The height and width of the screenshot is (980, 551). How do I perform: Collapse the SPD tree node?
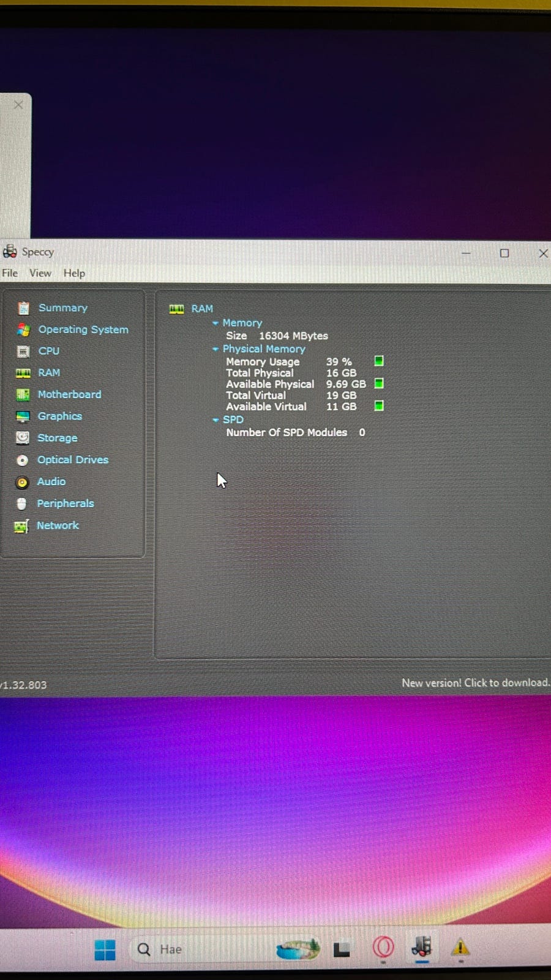pyautogui.click(x=216, y=420)
